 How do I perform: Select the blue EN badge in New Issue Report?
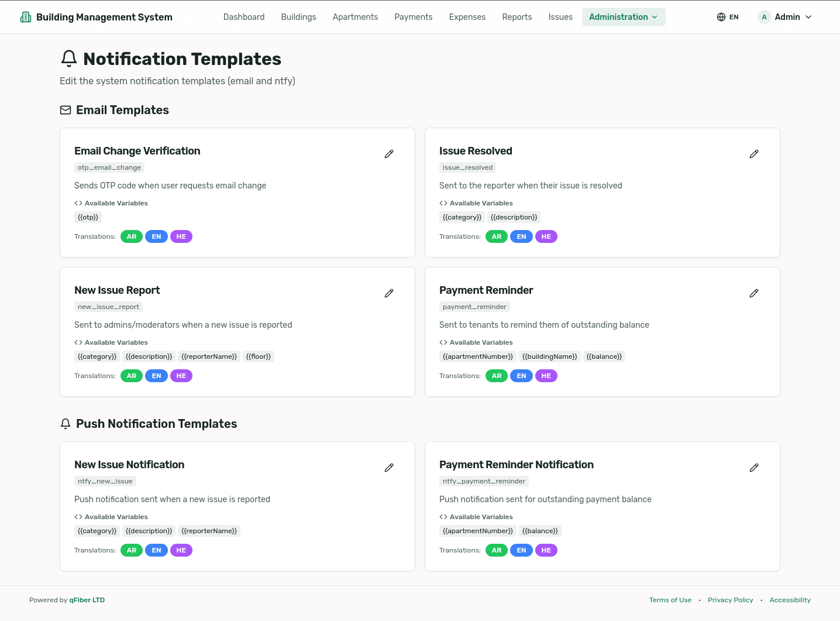(156, 376)
